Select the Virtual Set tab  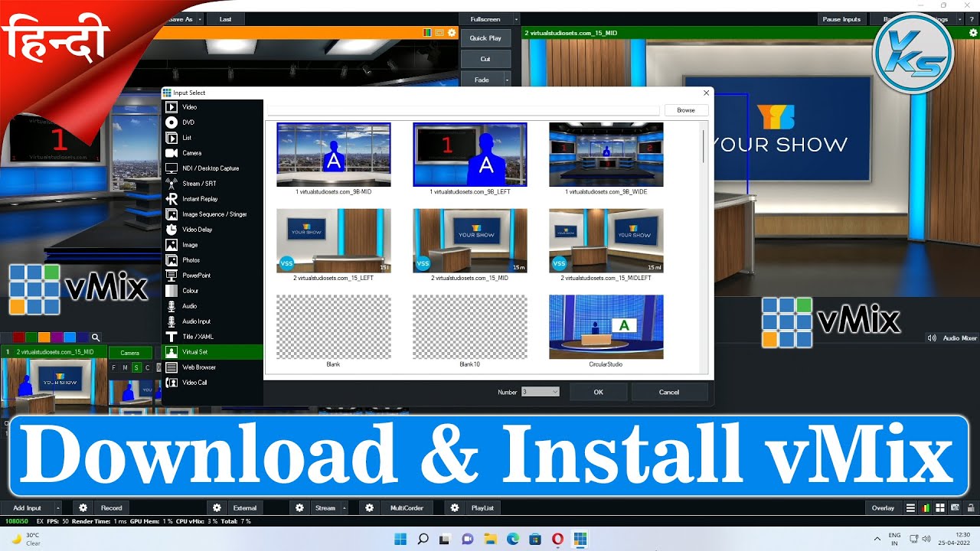pyautogui.click(x=212, y=352)
